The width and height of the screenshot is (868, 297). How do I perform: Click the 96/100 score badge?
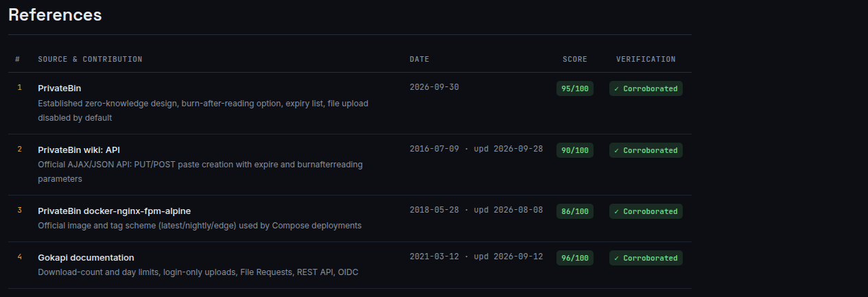575,257
